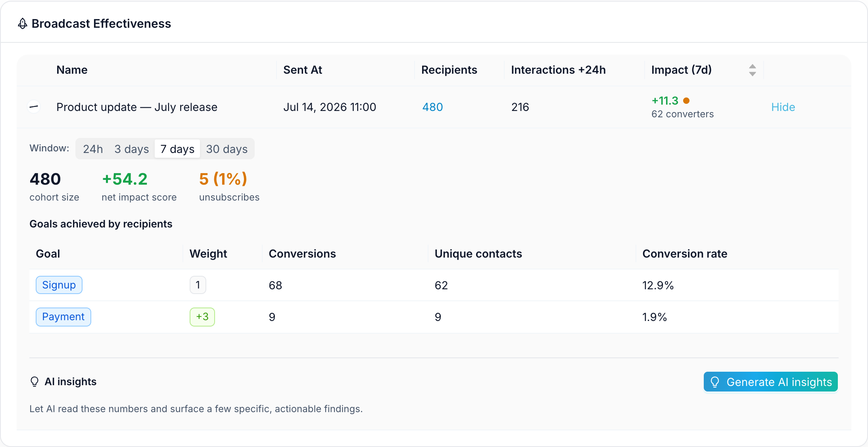
Task: Click the Conversion rate column header
Action: point(685,254)
